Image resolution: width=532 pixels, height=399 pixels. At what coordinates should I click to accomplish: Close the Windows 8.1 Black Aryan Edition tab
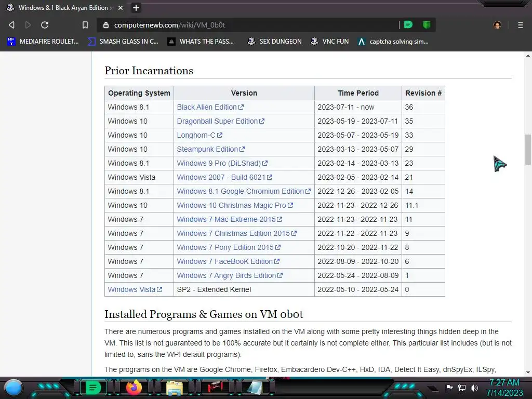pos(121,8)
